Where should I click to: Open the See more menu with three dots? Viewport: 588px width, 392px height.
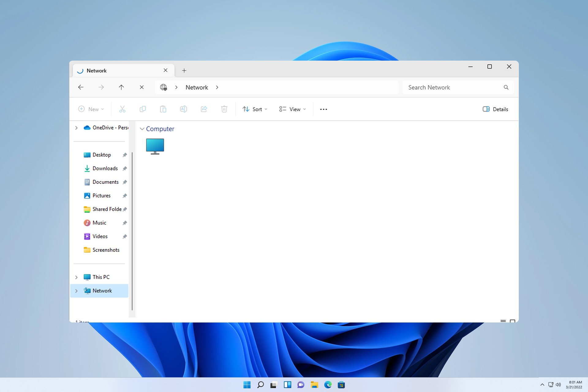coord(323,109)
